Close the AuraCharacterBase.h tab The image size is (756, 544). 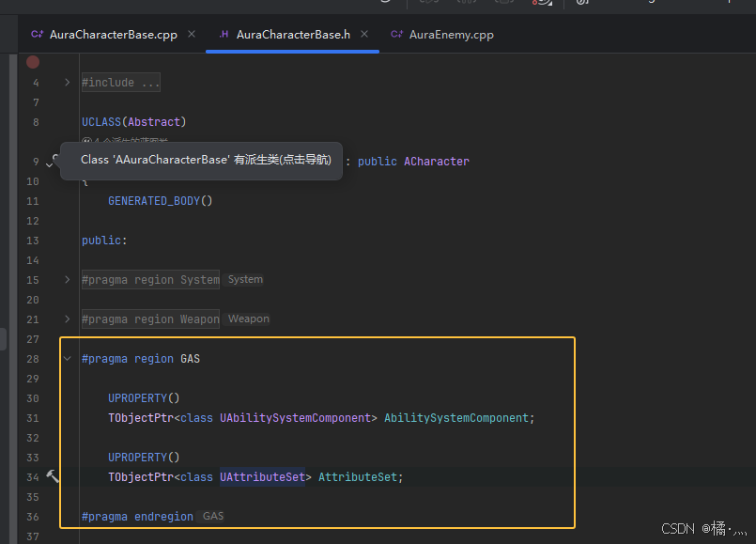(364, 33)
